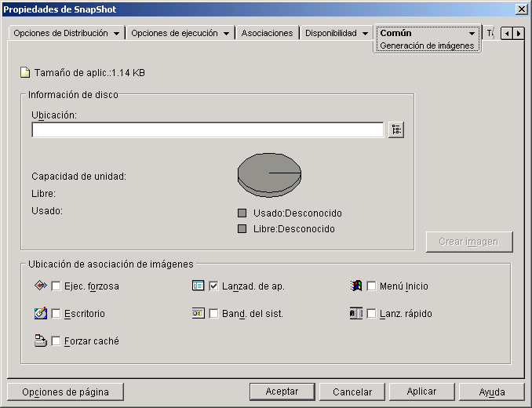This screenshot has width=532, height=408.
Task: Select the Común tab label
Action: [395, 33]
